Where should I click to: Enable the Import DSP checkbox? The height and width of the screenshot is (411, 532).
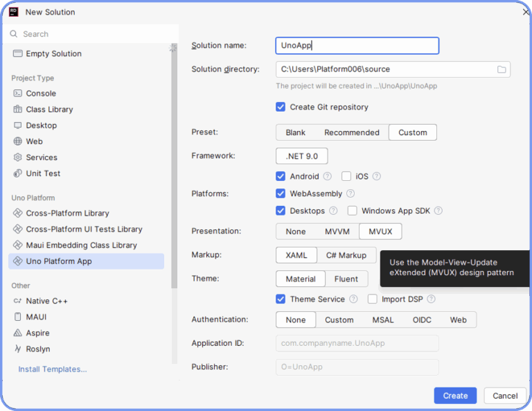coord(373,299)
